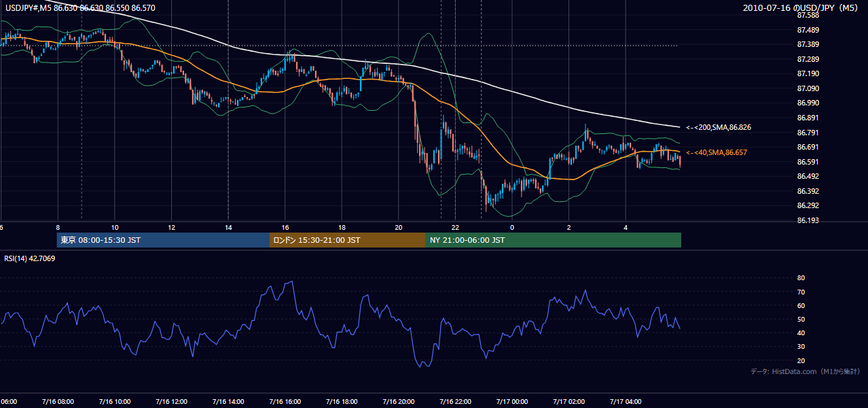Click price axis label 87.588
Viewport: 868px width, 408px height.
(808, 15)
